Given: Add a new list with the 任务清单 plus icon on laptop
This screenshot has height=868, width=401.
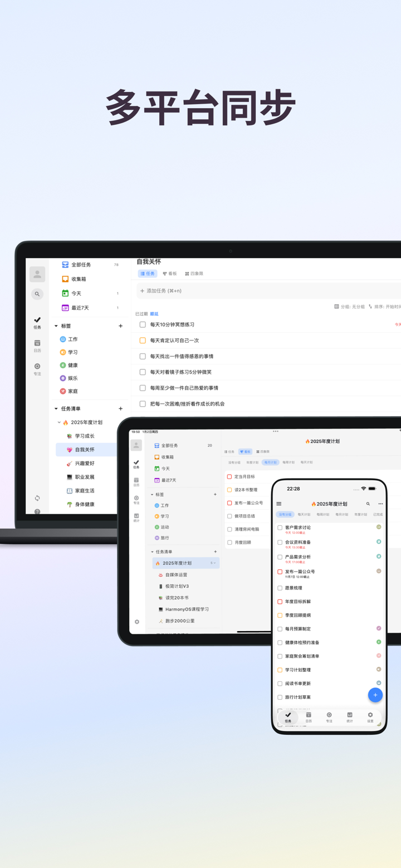Looking at the screenshot, I should [120, 408].
